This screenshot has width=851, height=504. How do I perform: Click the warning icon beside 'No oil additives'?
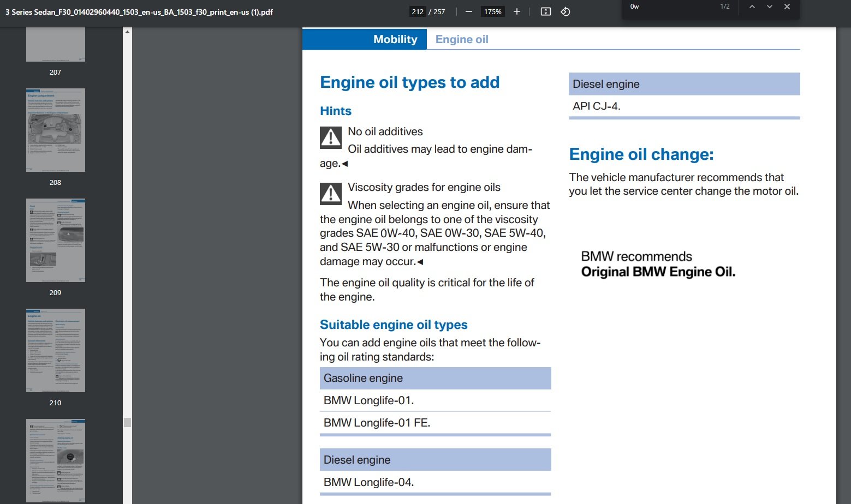(x=331, y=137)
